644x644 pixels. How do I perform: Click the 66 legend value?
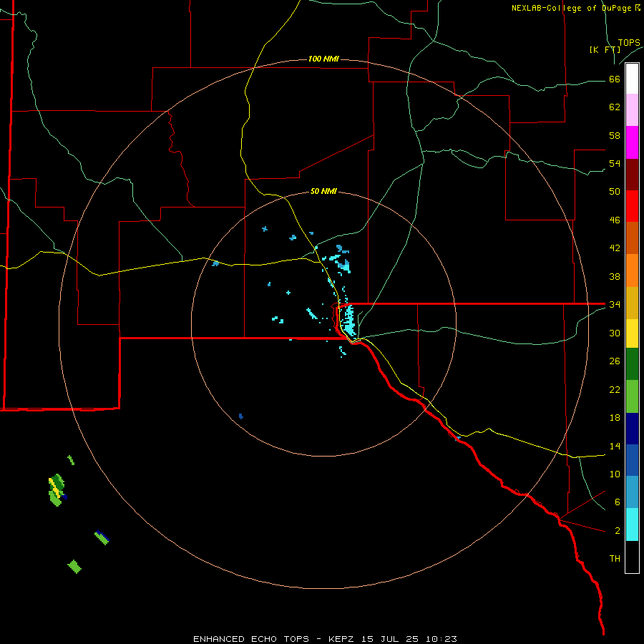pyautogui.click(x=615, y=79)
